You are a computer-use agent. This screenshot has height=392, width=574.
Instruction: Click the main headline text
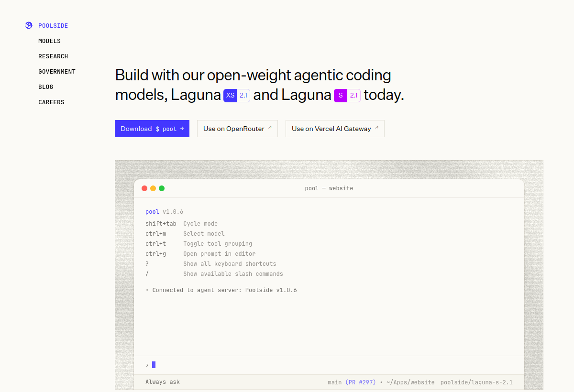(260, 85)
